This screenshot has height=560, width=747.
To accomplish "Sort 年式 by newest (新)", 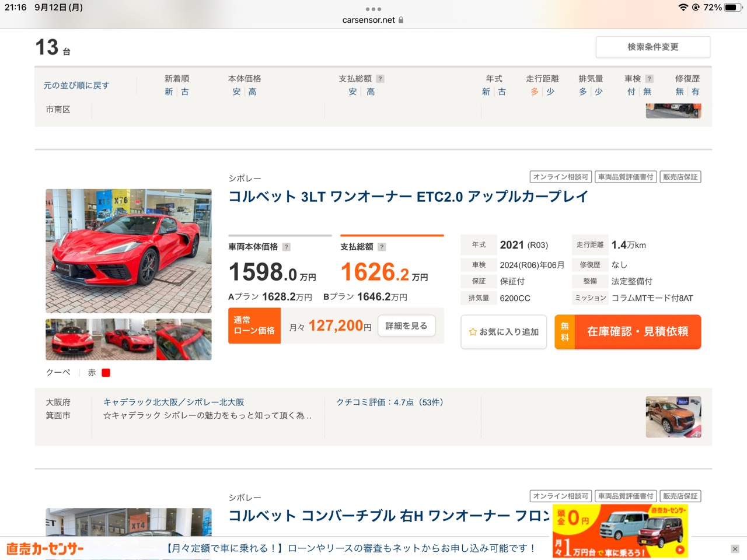I will (486, 92).
